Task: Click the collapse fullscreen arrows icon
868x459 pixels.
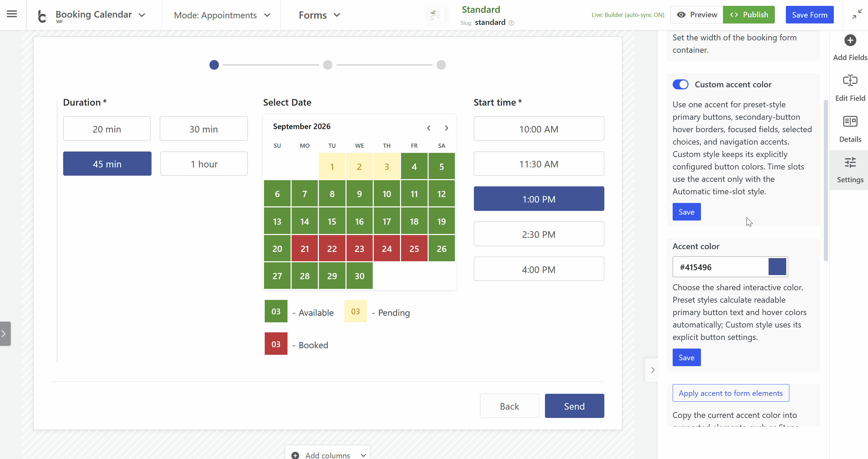Action: tap(857, 14)
